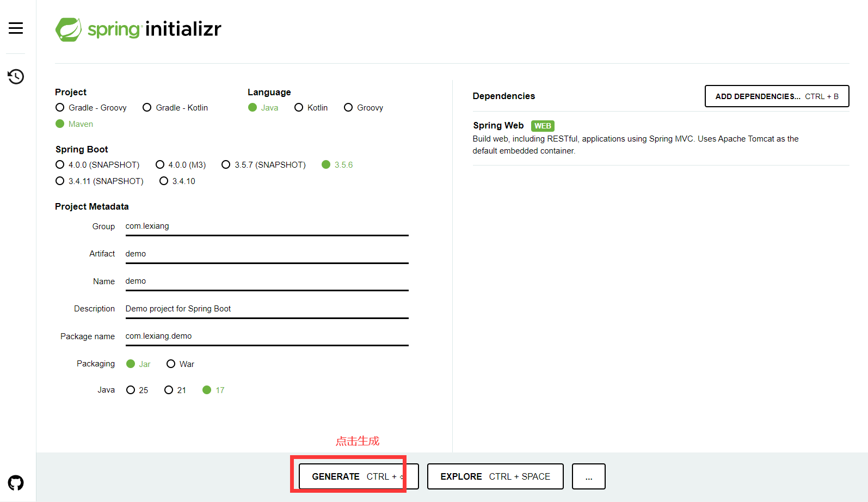Screen dimensions: 868x502
Task: Choose War packaging
Action: tap(181, 364)
